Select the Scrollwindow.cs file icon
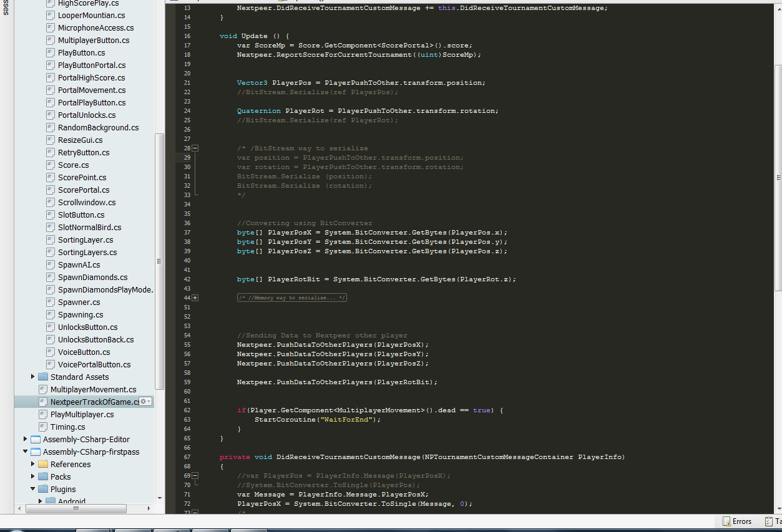Image resolution: width=782 pixels, height=532 pixels. click(x=51, y=203)
